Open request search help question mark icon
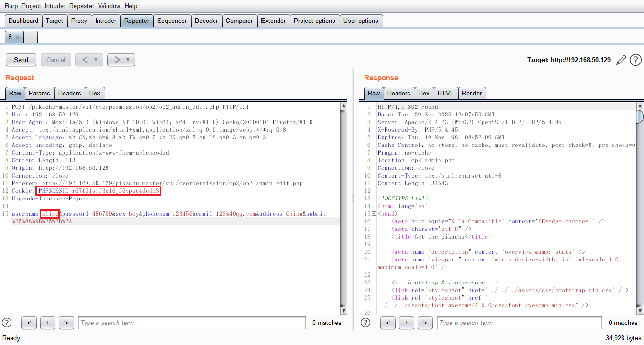 (x=7, y=323)
